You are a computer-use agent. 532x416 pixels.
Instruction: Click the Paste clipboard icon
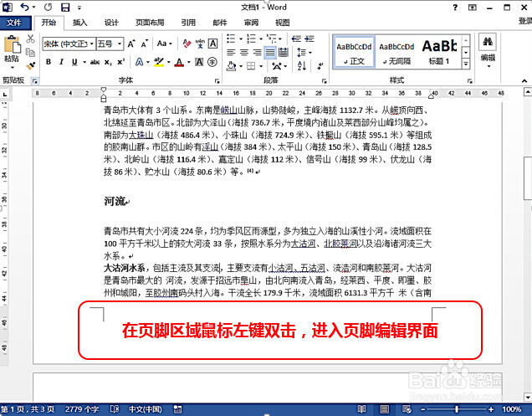click(x=12, y=44)
